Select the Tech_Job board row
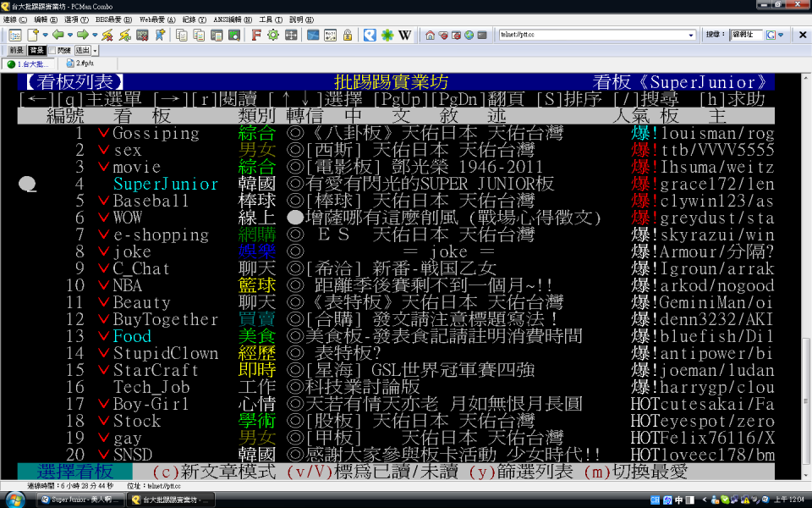 396,387
